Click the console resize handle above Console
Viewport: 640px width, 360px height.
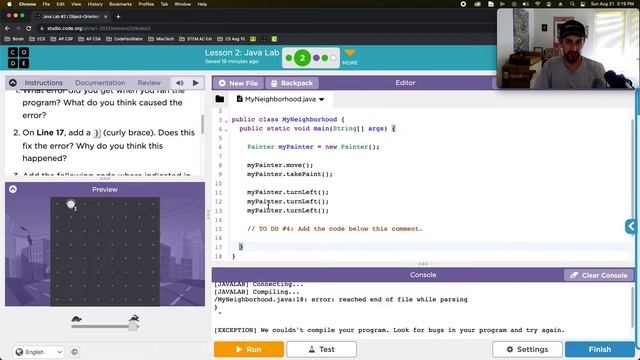pos(423,264)
